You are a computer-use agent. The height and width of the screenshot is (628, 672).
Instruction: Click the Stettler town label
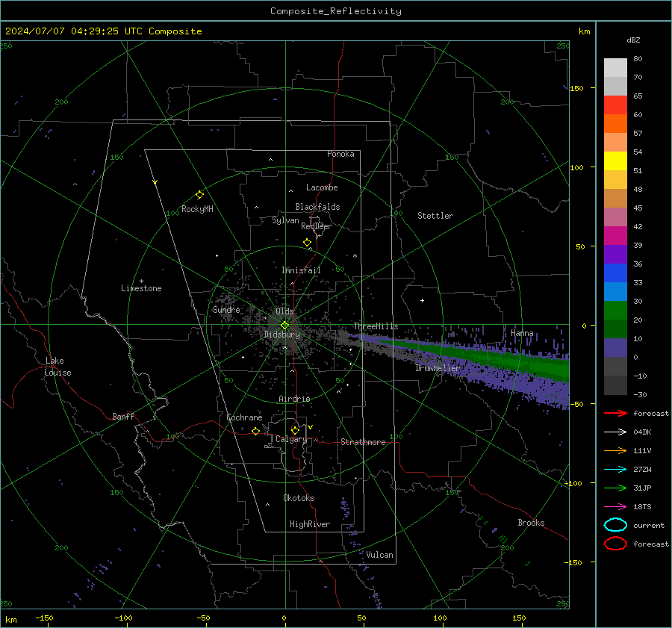click(435, 216)
